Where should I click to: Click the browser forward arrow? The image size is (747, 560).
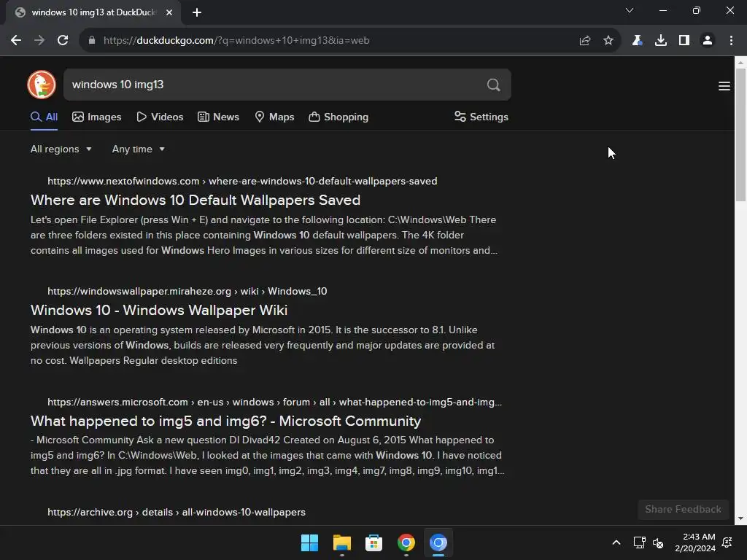click(39, 41)
